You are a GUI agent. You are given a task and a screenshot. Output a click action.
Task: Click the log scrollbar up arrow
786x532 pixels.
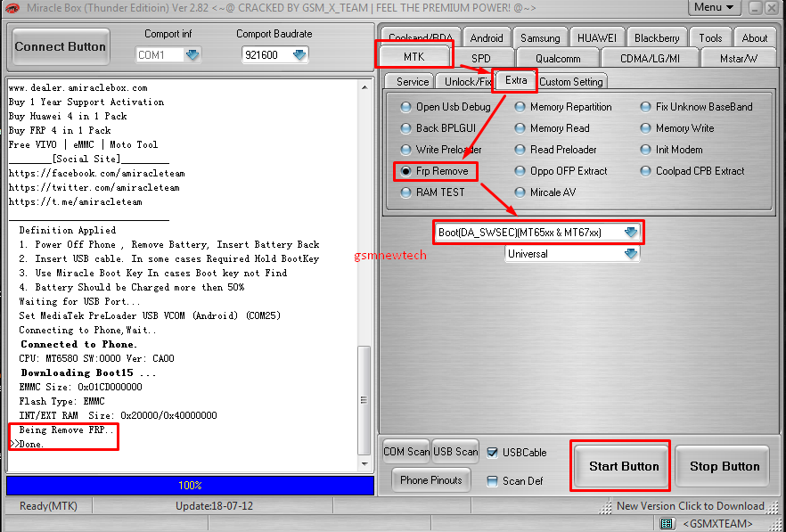pyautogui.click(x=364, y=87)
